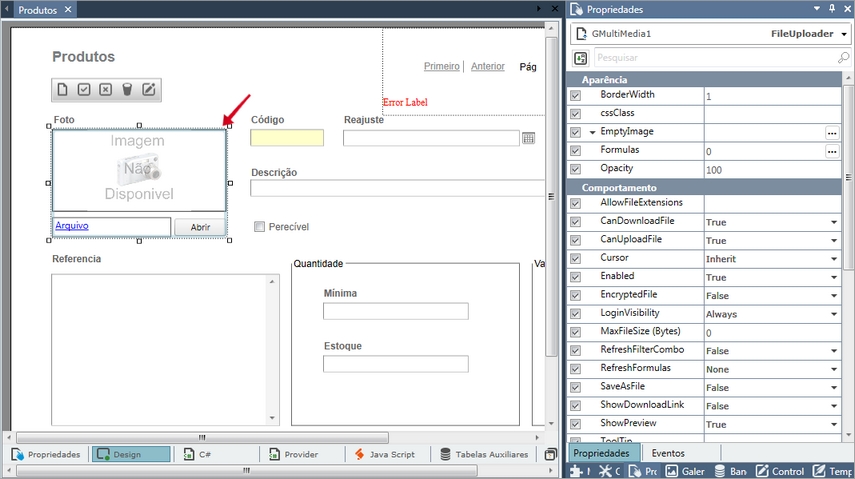Toggle the BorderWidth property checkbox
Image resolution: width=855 pixels, height=479 pixels.
point(575,95)
